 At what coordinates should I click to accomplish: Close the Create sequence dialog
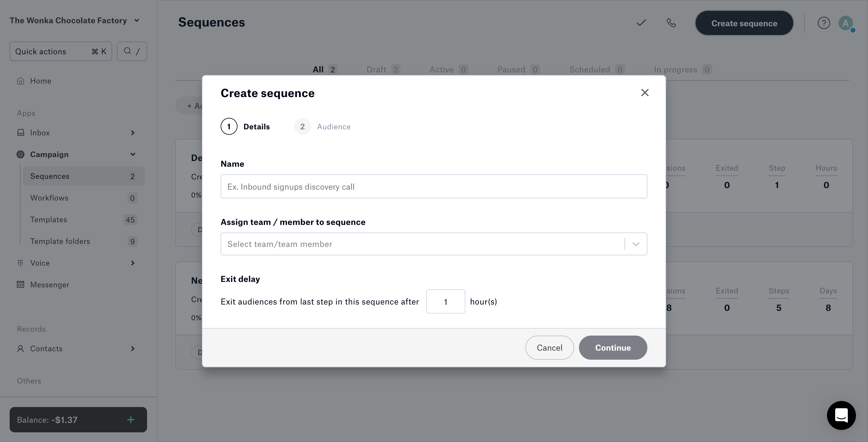click(645, 93)
